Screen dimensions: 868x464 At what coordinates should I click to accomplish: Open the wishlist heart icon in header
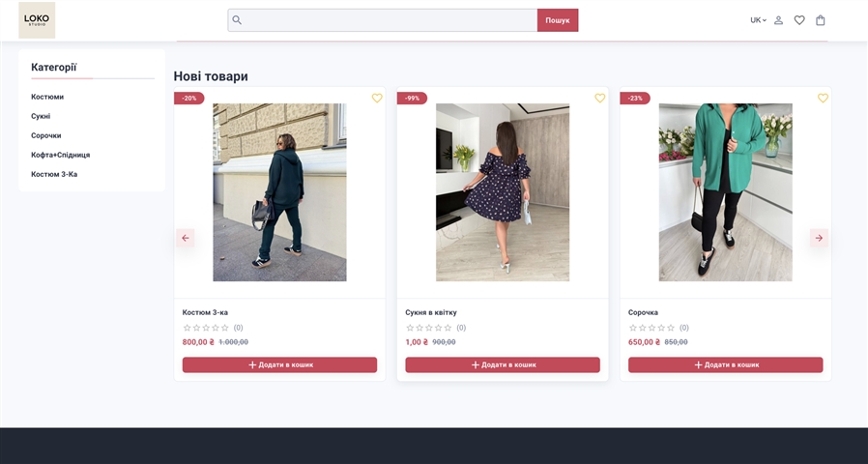[799, 20]
